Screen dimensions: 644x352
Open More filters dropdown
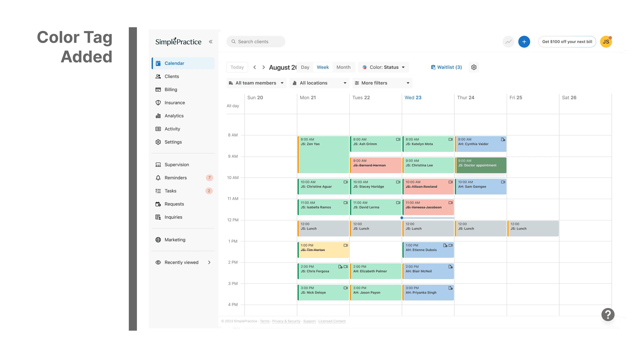coord(382,83)
